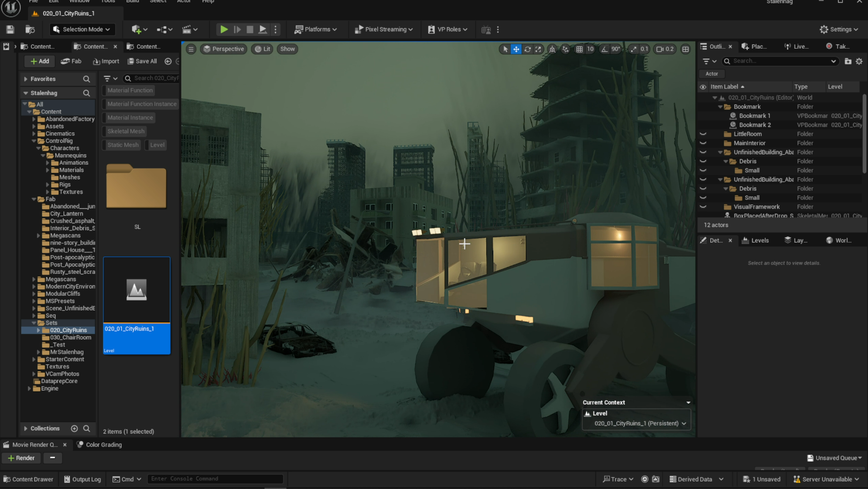The width and height of the screenshot is (868, 489).
Task: Start Play in Editor with the green play icon
Action: [x=224, y=29]
